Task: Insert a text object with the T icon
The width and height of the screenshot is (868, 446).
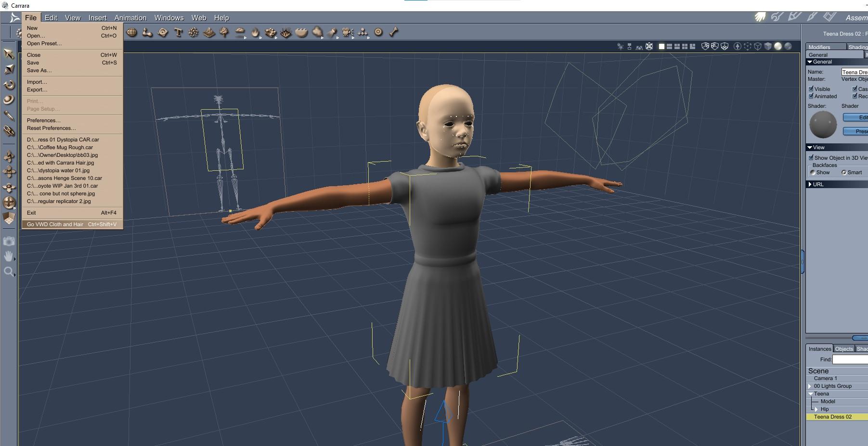Action: coord(178,32)
